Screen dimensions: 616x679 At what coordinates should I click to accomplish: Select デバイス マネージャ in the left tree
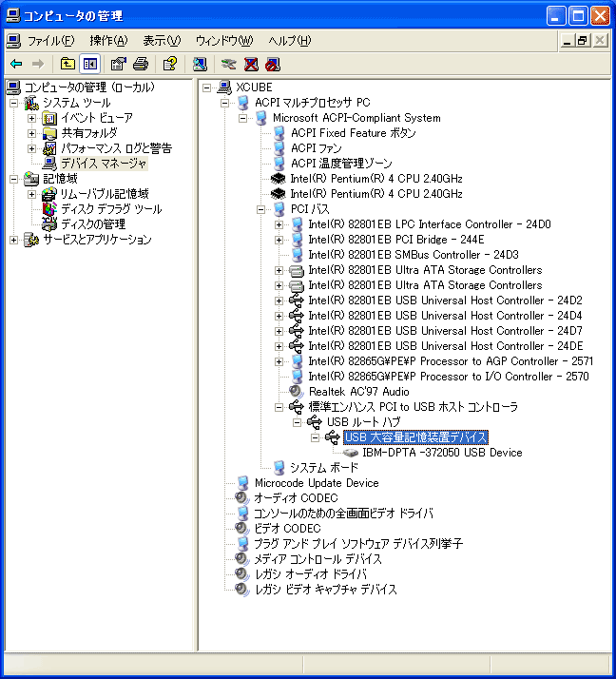[x=104, y=164]
